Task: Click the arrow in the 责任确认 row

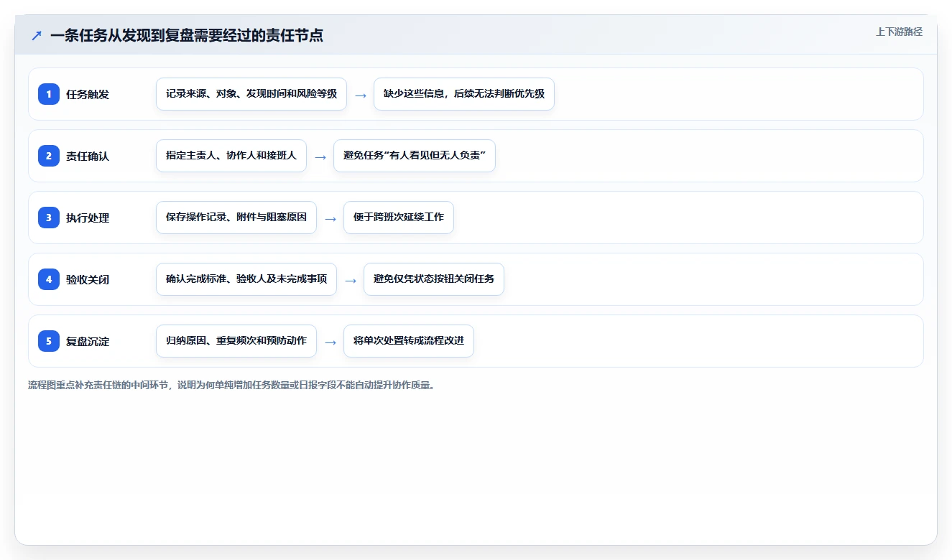Action: click(x=320, y=157)
